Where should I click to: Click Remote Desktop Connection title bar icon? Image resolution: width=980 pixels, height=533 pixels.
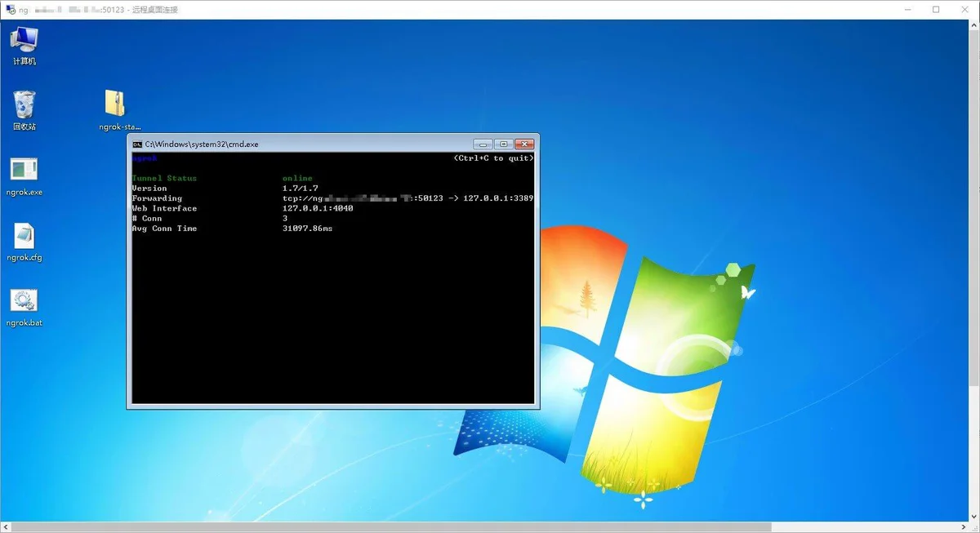click(x=10, y=10)
